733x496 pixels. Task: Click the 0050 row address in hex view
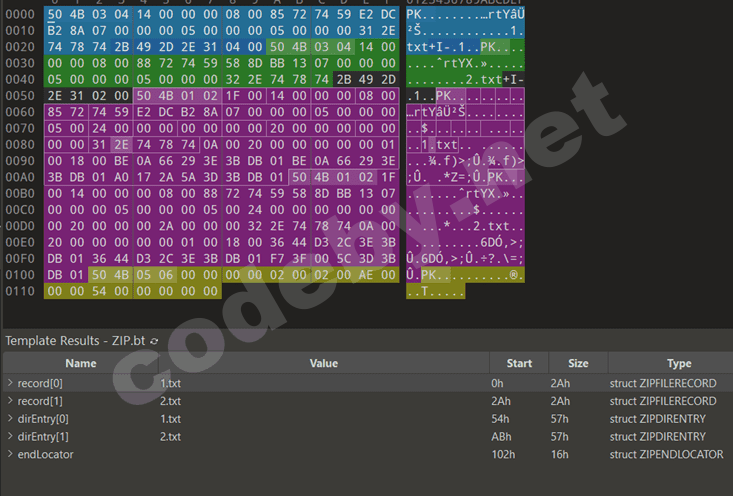pyautogui.click(x=20, y=96)
